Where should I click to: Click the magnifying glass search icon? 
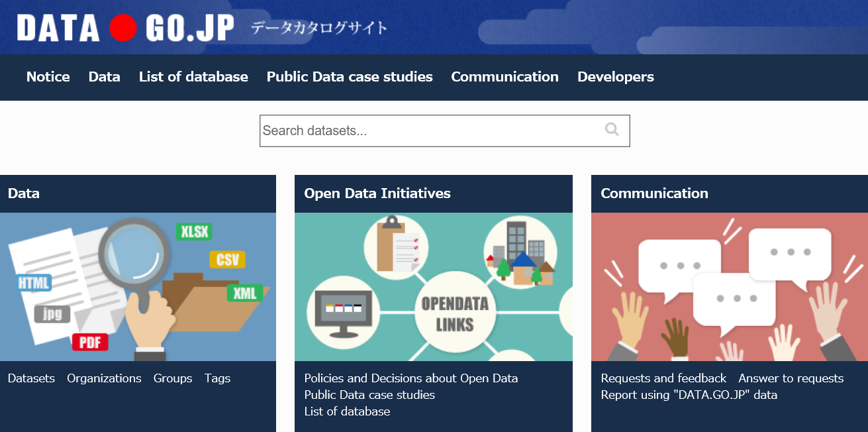coord(612,130)
